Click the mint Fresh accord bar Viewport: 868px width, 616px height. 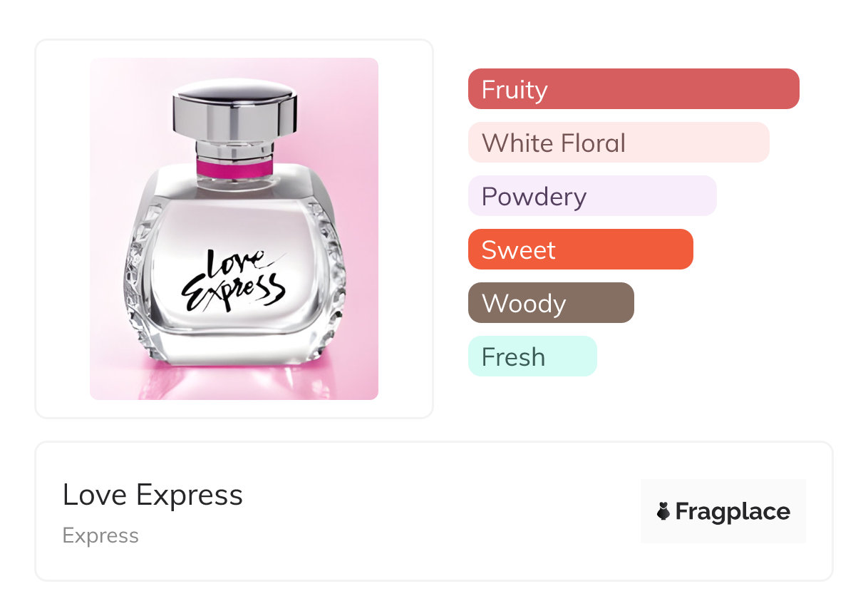point(532,356)
